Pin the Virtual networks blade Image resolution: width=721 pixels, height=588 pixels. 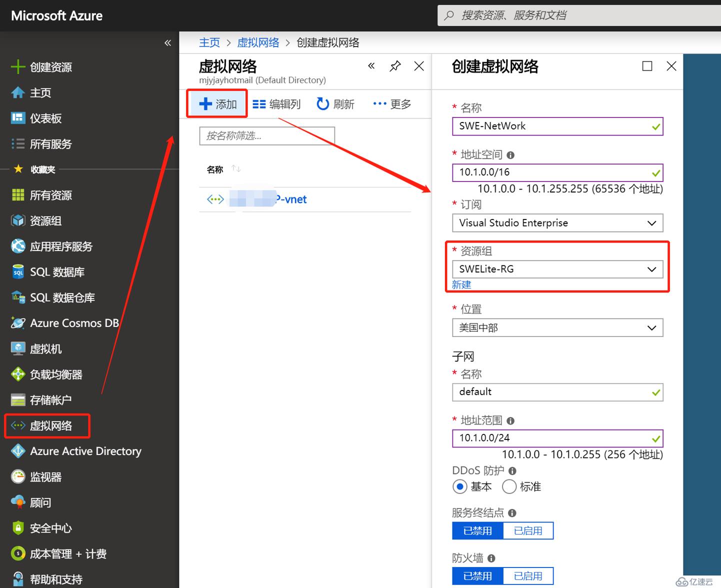(395, 66)
